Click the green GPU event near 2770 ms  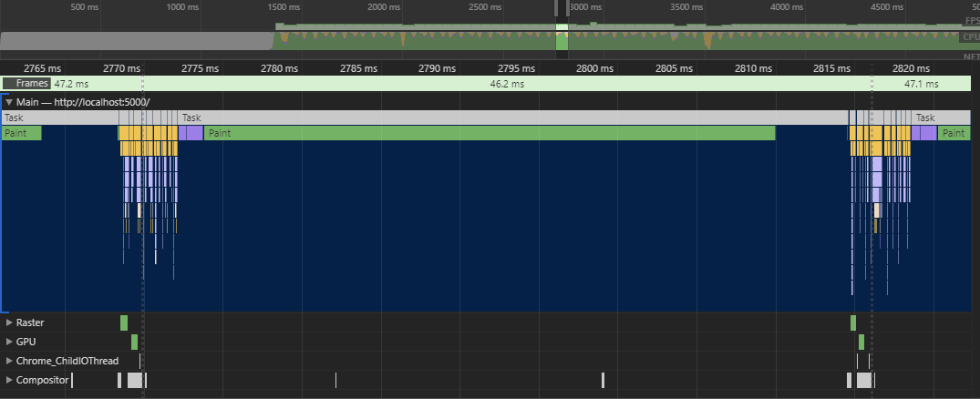tap(134, 342)
